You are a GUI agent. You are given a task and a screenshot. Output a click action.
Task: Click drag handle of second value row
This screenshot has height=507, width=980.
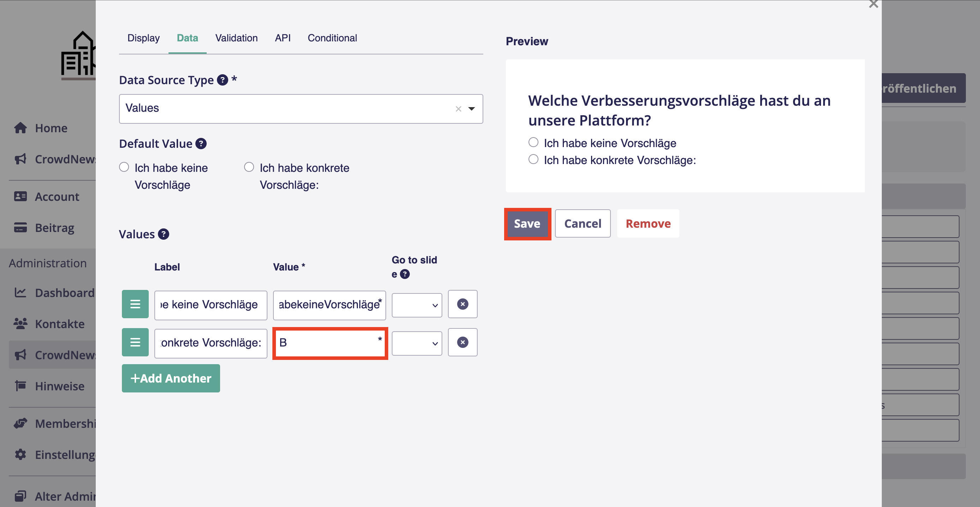(135, 342)
